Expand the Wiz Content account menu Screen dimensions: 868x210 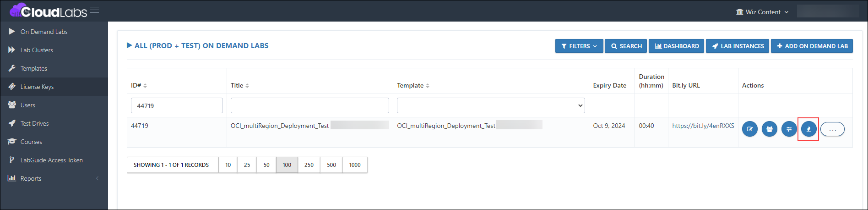762,12
